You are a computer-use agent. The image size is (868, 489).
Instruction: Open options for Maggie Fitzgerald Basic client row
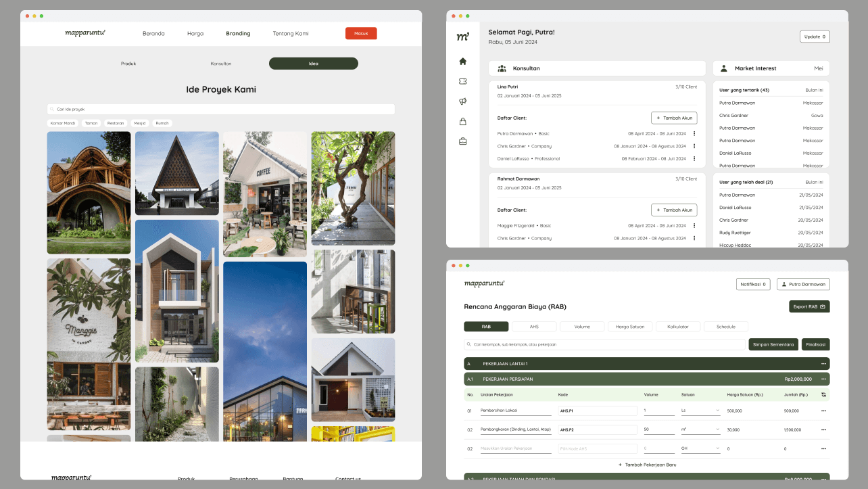click(x=694, y=225)
